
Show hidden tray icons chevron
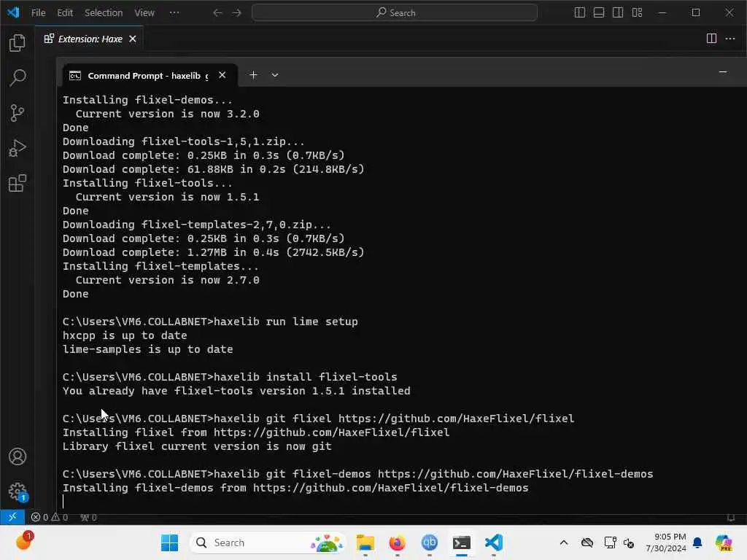pyautogui.click(x=564, y=542)
